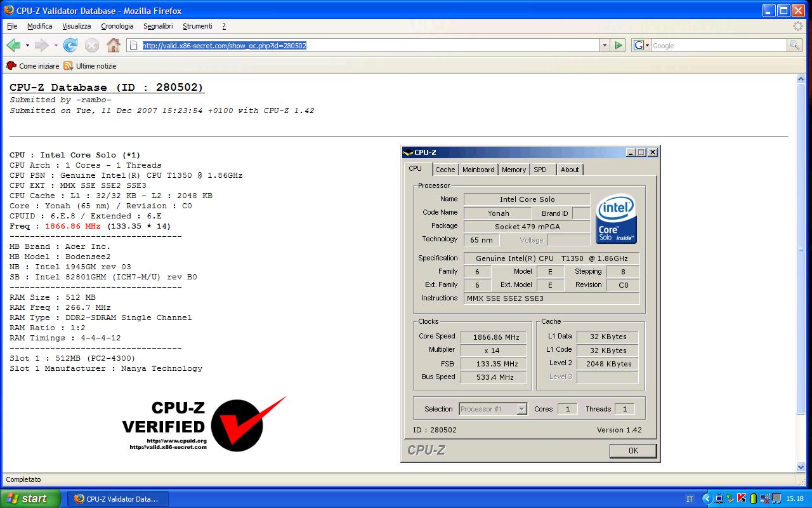Viewport: 812px width, 508px height.
Task: Select the Mainboard tab in CPU-Z
Action: [478, 170]
